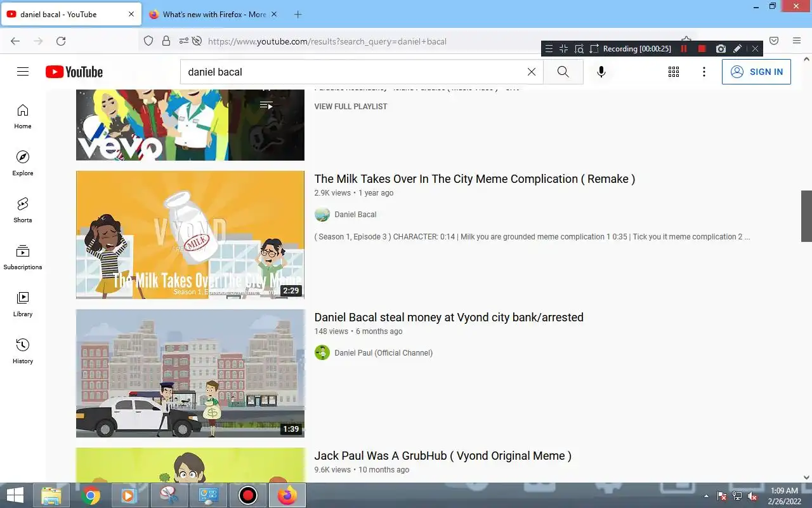Open the YouTube guide hamburger menu

pyautogui.click(x=23, y=72)
